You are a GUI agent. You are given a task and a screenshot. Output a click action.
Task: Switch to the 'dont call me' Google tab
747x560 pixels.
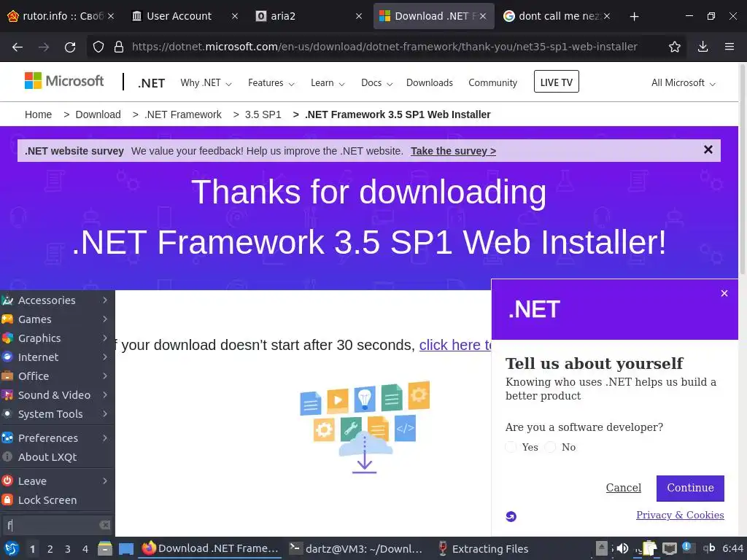tap(557, 16)
